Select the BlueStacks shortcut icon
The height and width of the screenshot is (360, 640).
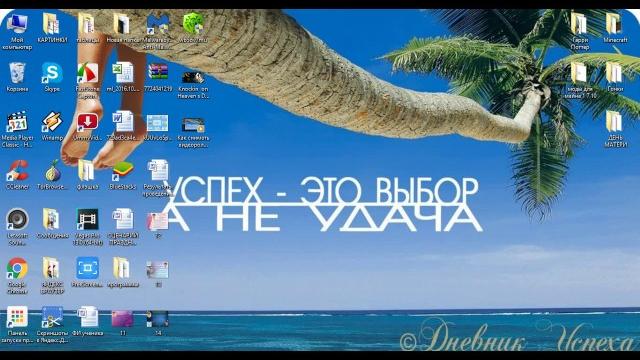pyautogui.click(x=122, y=171)
